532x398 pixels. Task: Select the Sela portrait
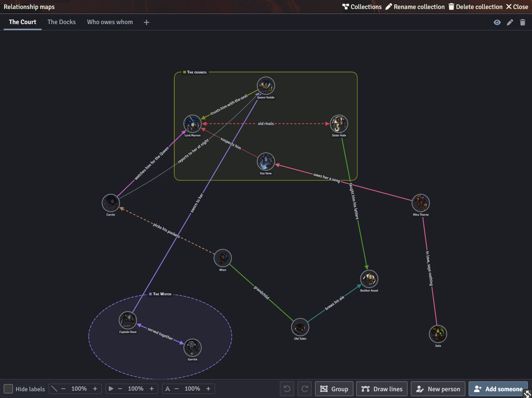click(438, 334)
